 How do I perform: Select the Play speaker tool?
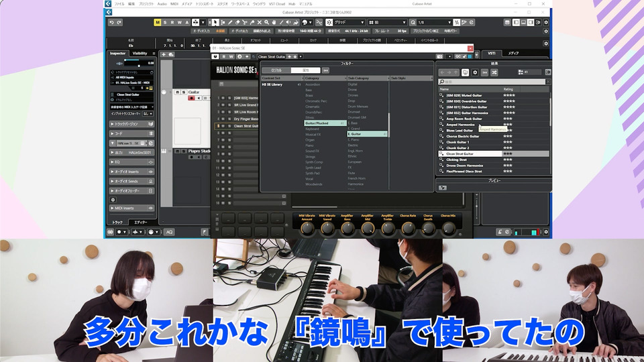pyautogui.click(x=288, y=22)
